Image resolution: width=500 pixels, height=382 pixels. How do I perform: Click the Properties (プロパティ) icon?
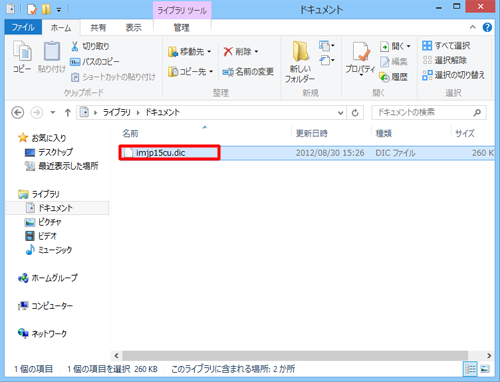coord(360,58)
